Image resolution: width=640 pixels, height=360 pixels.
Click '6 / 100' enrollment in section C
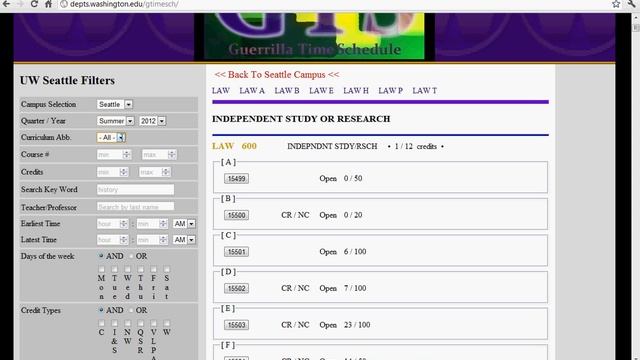pyautogui.click(x=355, y=252)
